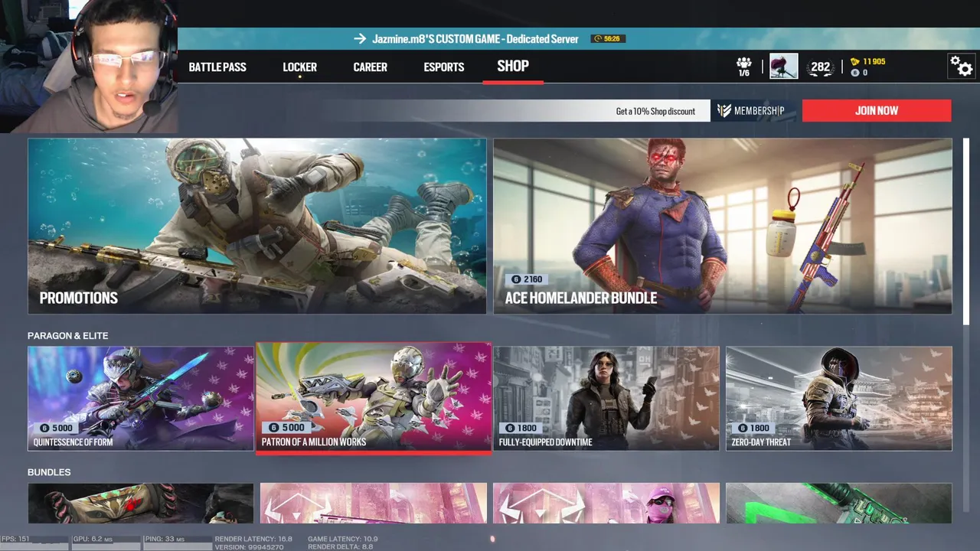Click the 11 905 renown currency counter

click(867, 61)
